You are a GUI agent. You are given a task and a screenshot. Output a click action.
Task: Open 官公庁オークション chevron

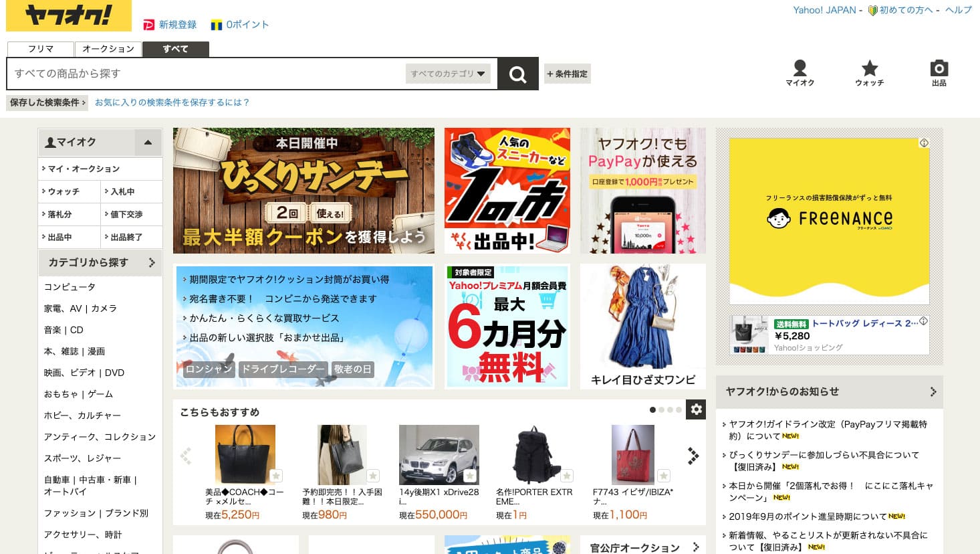696,547
